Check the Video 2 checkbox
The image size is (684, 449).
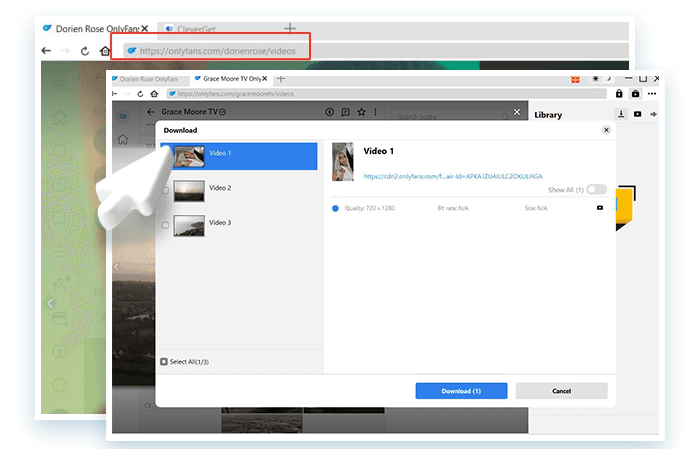tap(164, 188)
